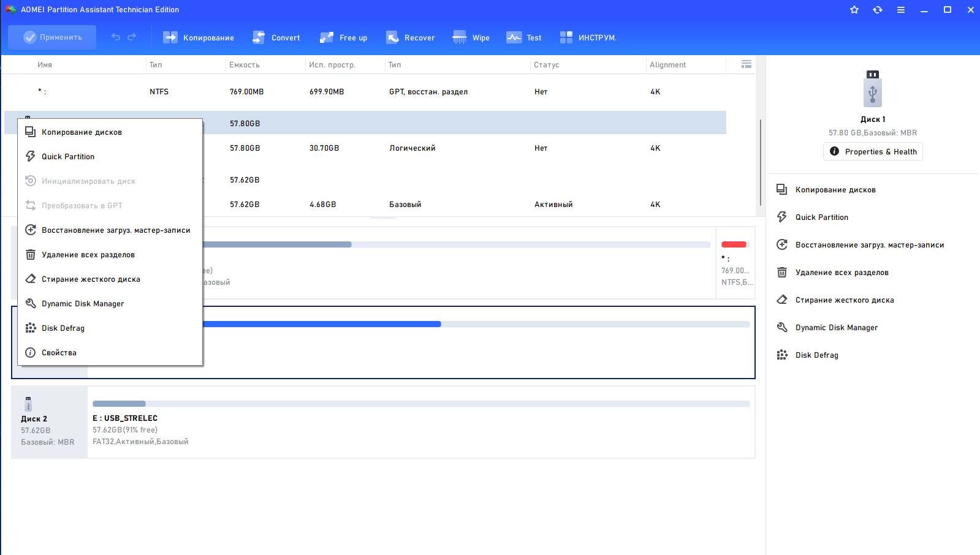
Task: Choose Стирание жесткого диска in context menu
Action: [110, 279]
